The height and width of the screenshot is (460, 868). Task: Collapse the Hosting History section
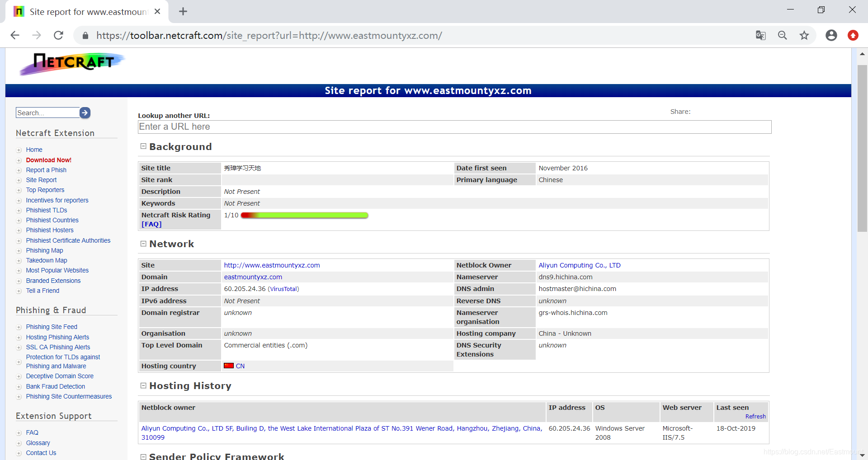click(x=143, y=385)
